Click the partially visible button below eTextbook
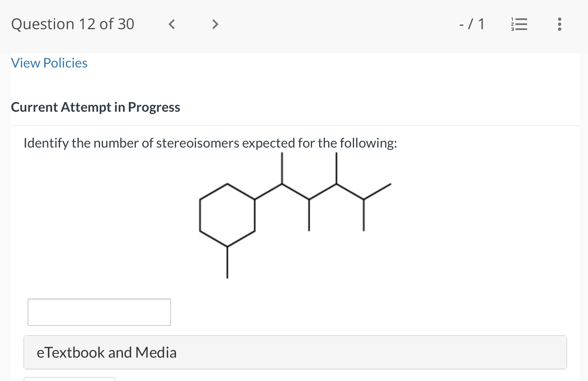 [x=69, y=379]
